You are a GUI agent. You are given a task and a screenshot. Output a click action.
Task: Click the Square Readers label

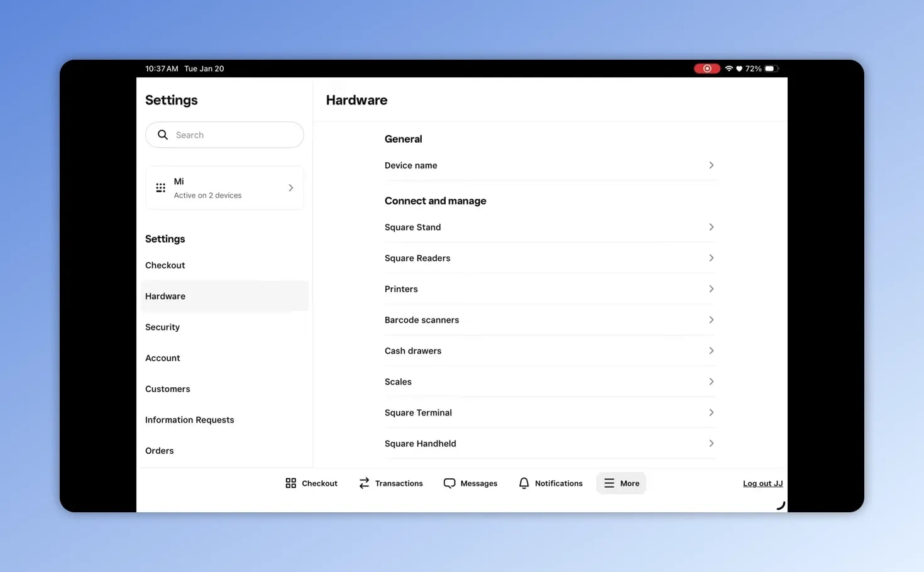(417, 258)
